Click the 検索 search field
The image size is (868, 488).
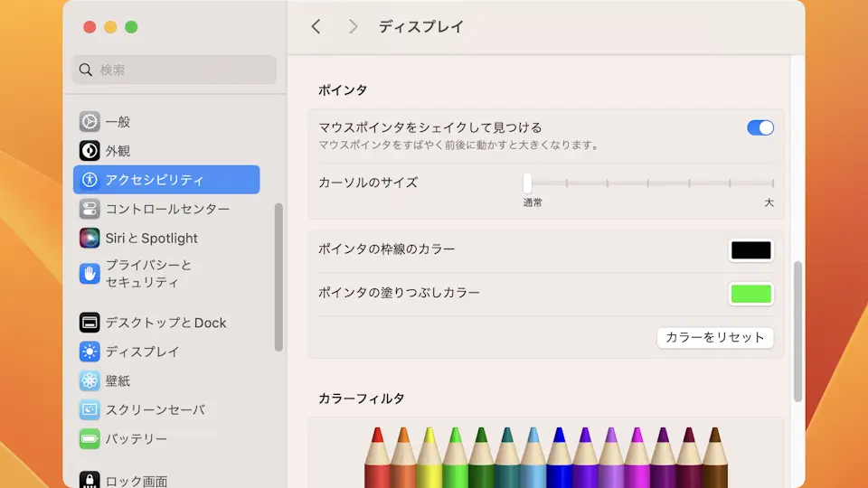175,70
